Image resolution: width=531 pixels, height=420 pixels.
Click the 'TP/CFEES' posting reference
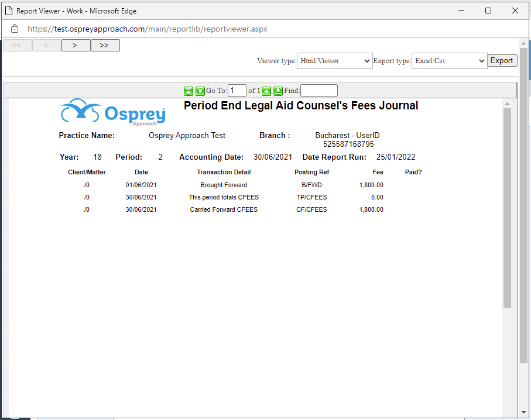click(311, 197)
